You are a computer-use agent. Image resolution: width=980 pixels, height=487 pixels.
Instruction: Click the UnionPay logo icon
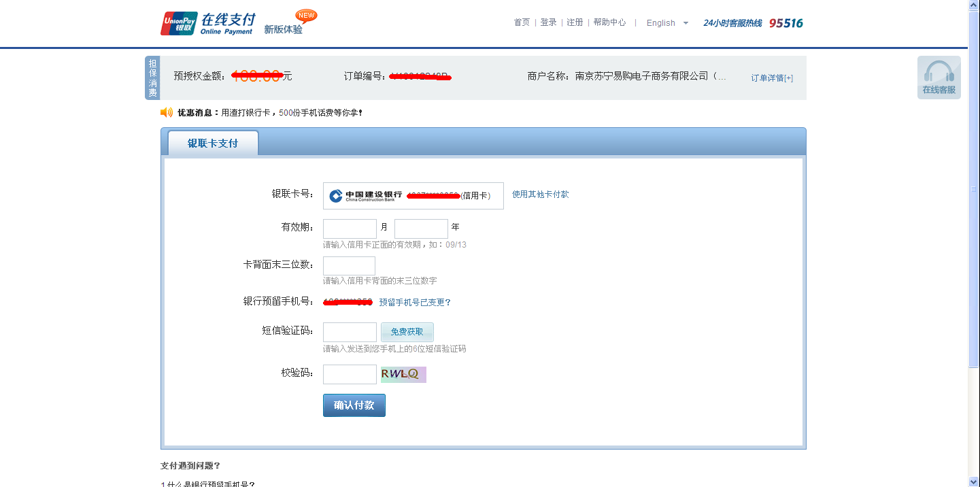point(179,23)
